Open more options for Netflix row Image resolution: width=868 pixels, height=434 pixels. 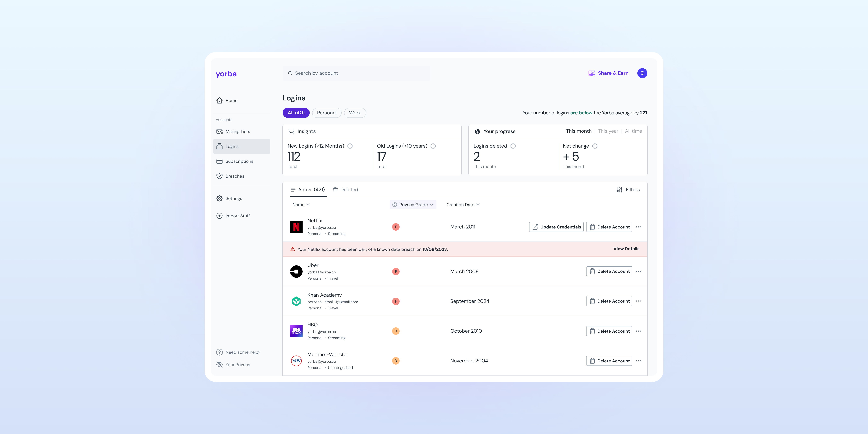pos(639,227)
